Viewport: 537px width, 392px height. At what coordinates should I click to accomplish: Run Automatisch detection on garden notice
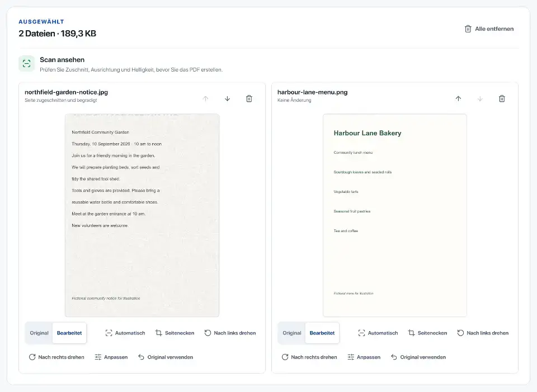[x=125, y=333]
